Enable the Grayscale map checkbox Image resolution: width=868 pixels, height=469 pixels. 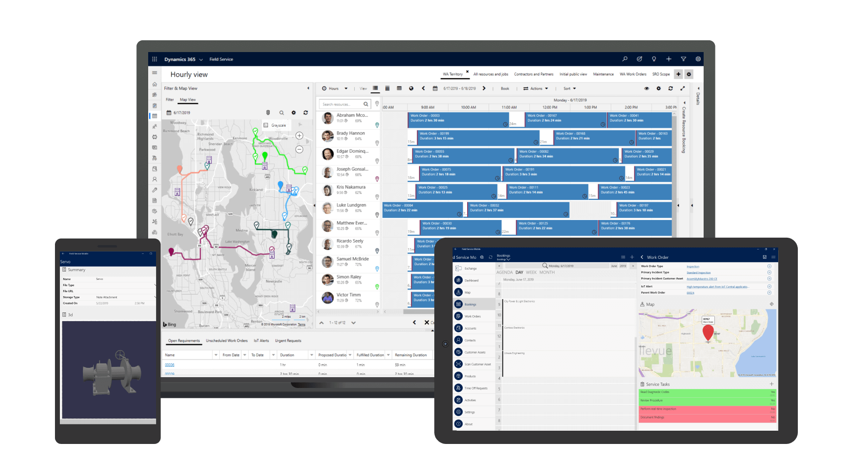click(266, 125)
